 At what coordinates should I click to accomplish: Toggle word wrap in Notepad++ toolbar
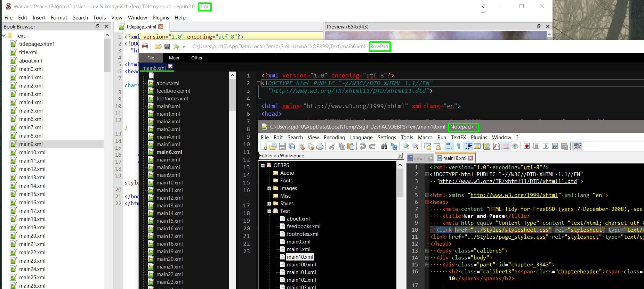[449, 146]
